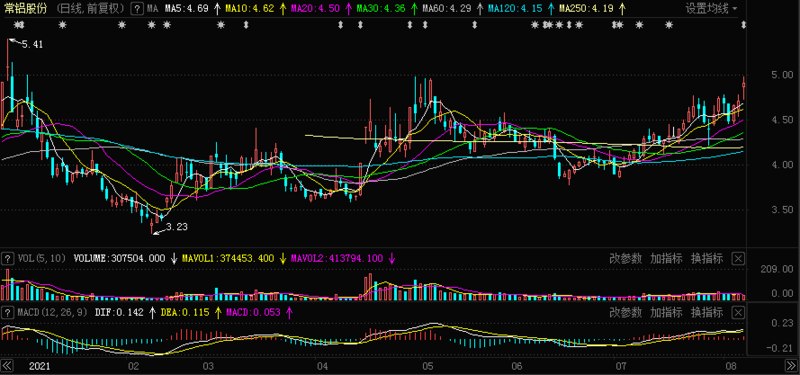Open the (日线,前复权) period dropdown

pos(90,9)
